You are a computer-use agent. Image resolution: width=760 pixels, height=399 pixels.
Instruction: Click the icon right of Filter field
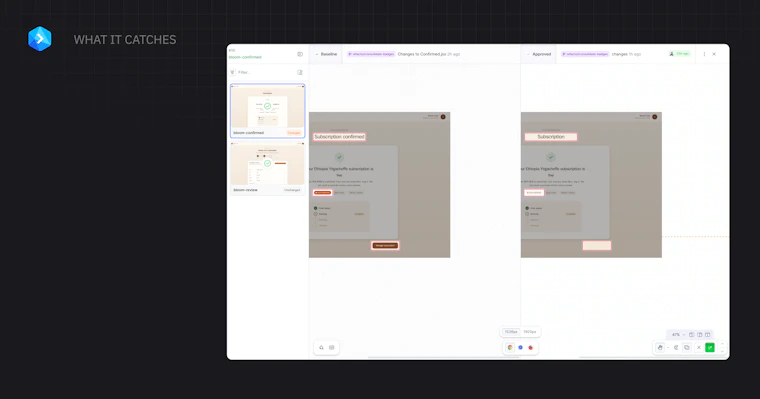pos(300,72)
